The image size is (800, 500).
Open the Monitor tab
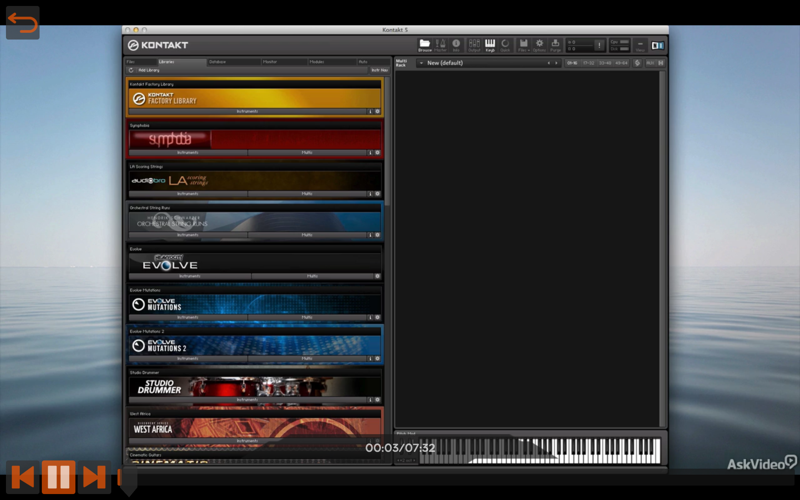point(284,62)
